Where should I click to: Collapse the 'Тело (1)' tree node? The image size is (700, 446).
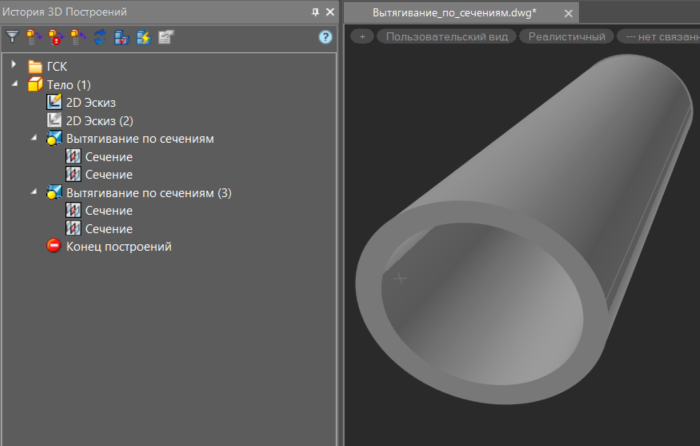(x=14, y=85)
